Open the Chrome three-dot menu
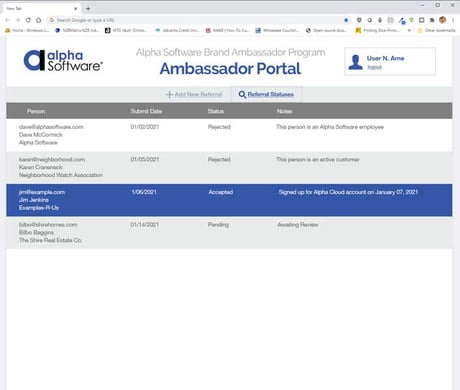This screenshot has height=390, width=460. coord(453,20)
